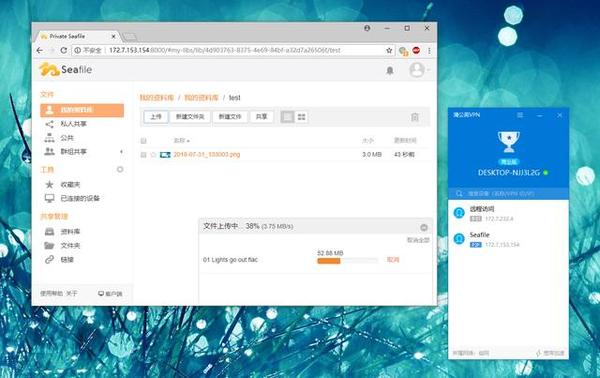Cancel the Lights go out flac upload

click(393, 260)
